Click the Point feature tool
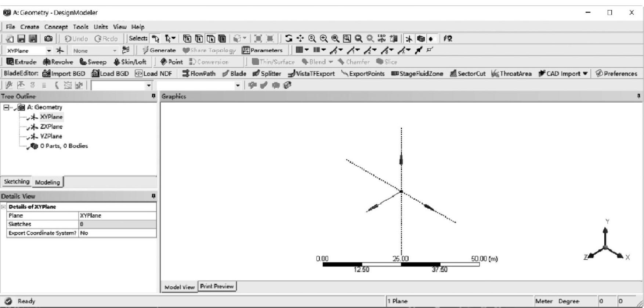 [x=171, y=62]
